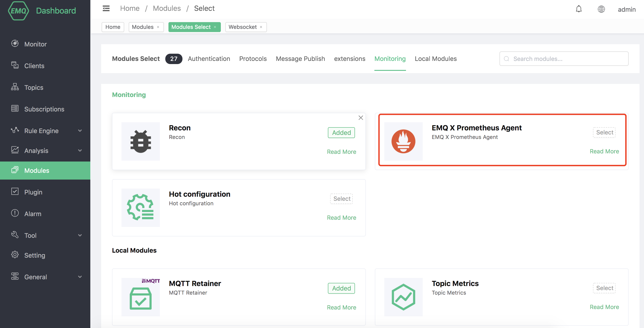Switch to the Message Publish tab

[300, 59]
